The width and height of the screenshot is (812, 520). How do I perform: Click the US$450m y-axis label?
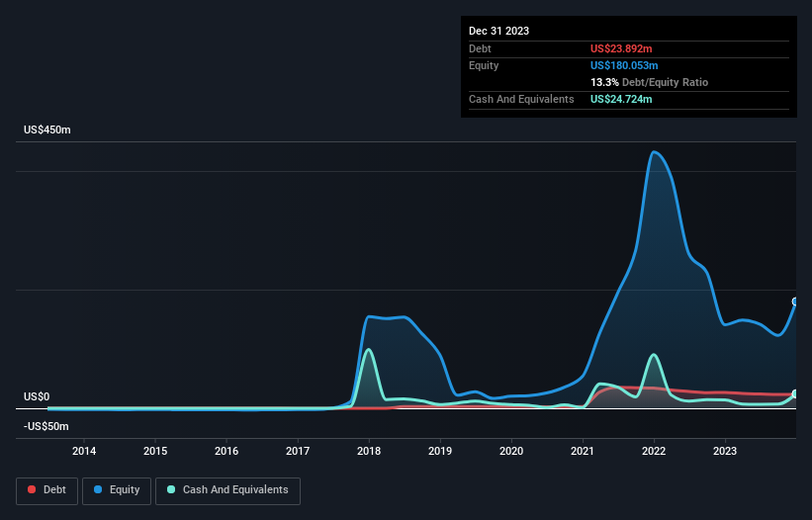point(47,130)
